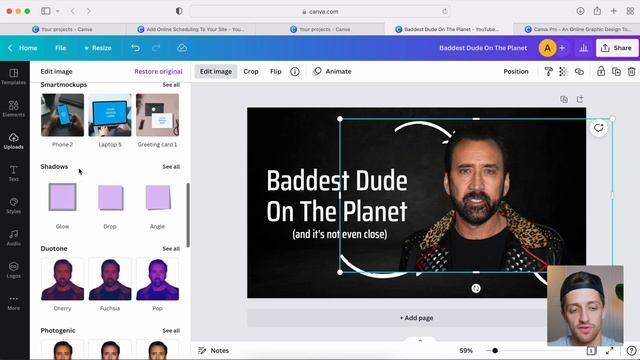The width and height of the screenshot is (640, 360).
Task: Click the edit panel scrollbar
Action: point(188,215)
